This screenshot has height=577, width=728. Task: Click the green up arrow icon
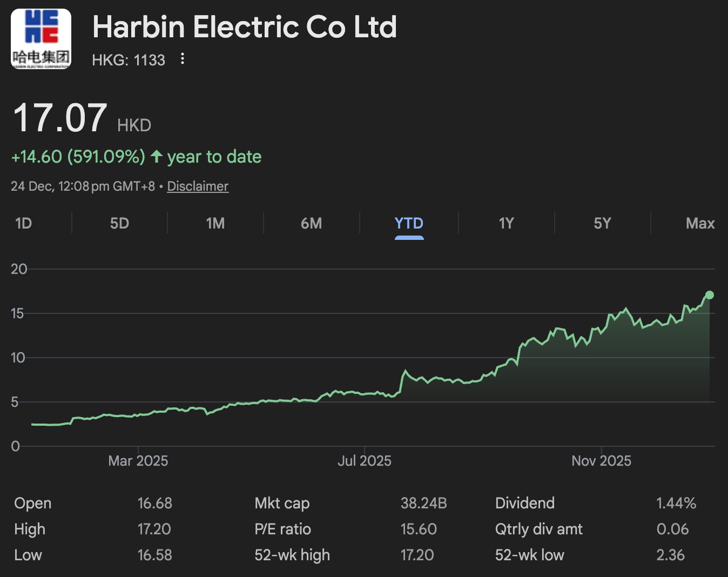point(157,157)
